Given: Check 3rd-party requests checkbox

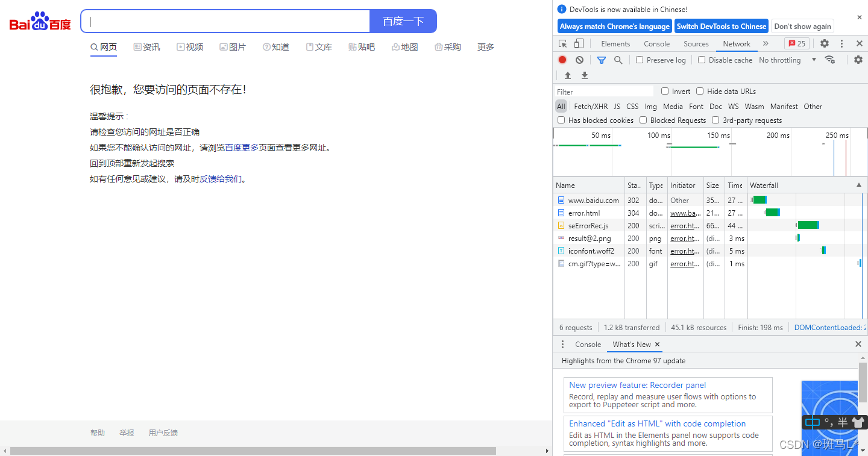Looking at the screenshot, I should [715, 120].
